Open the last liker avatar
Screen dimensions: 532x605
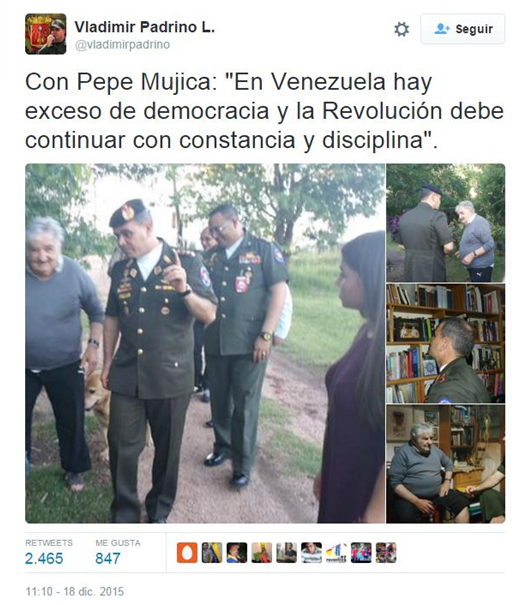point(386,553)
